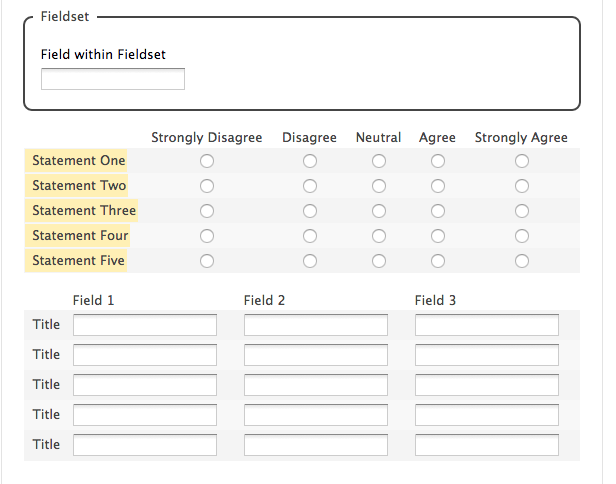Choose Agree for Statement One
The height and width of the screenshot is (484, 616).
click(x=438, y=161)
